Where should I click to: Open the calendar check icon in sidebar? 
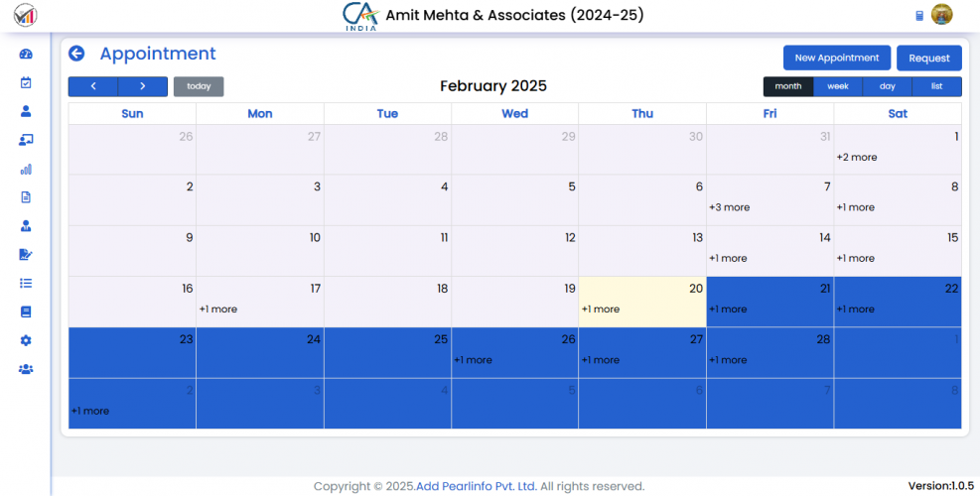(x=26, y=82)
